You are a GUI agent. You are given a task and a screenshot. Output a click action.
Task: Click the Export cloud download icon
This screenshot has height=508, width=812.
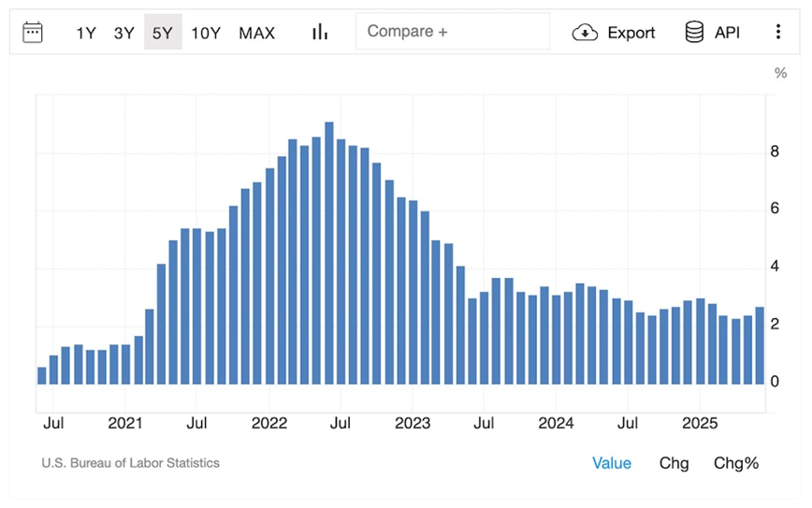[585, 33]
